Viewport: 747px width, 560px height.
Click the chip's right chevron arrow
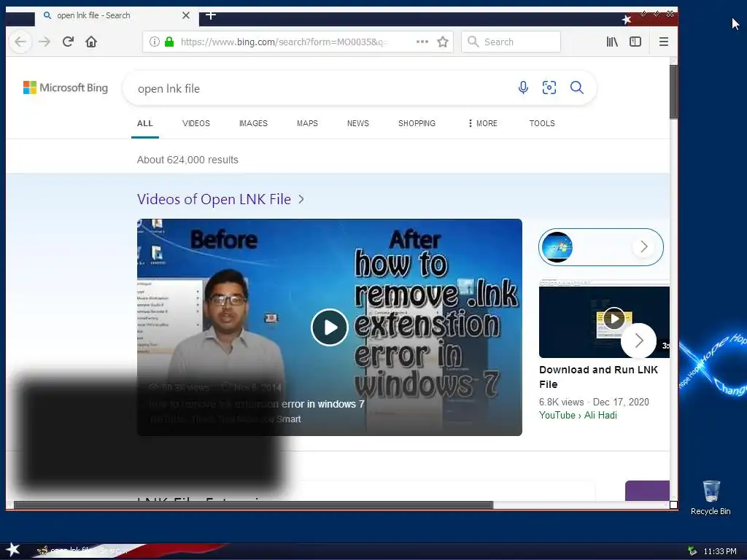point(643,246)
